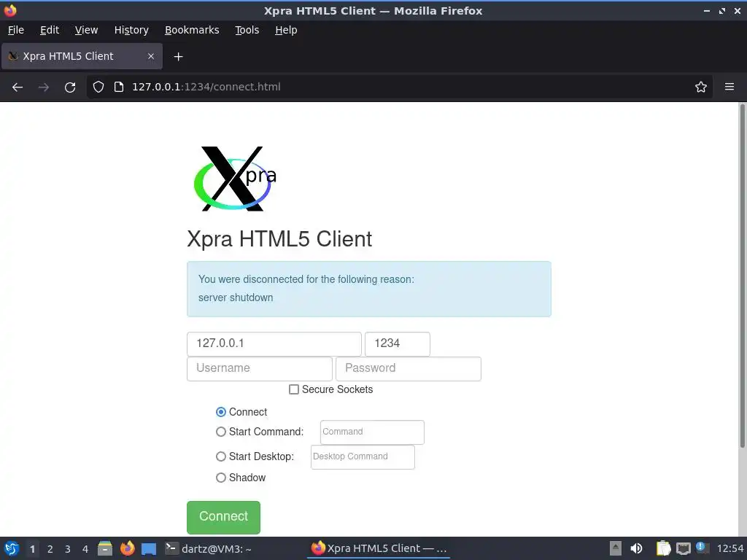
Task: Click the URL address bar
Action: coord(400,87)
